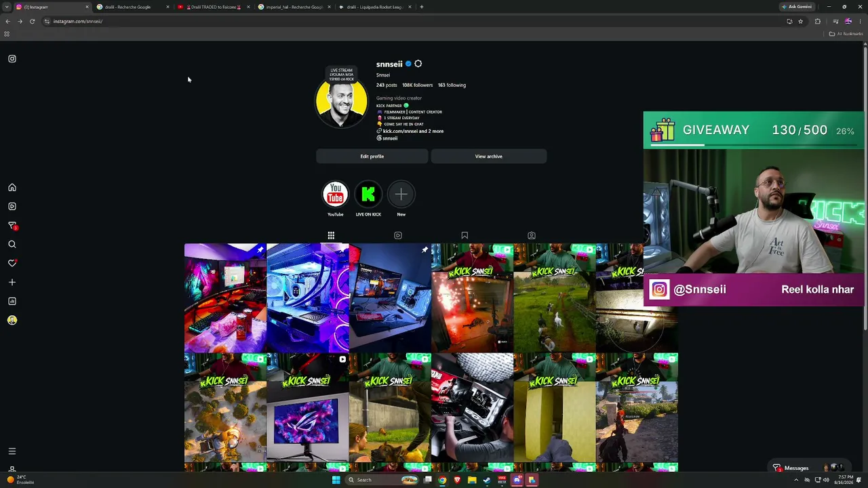Click the install app icon in address bar
The height and width of the screenshot is (488, 868).
pyautogui.click(x=789, y=22)
